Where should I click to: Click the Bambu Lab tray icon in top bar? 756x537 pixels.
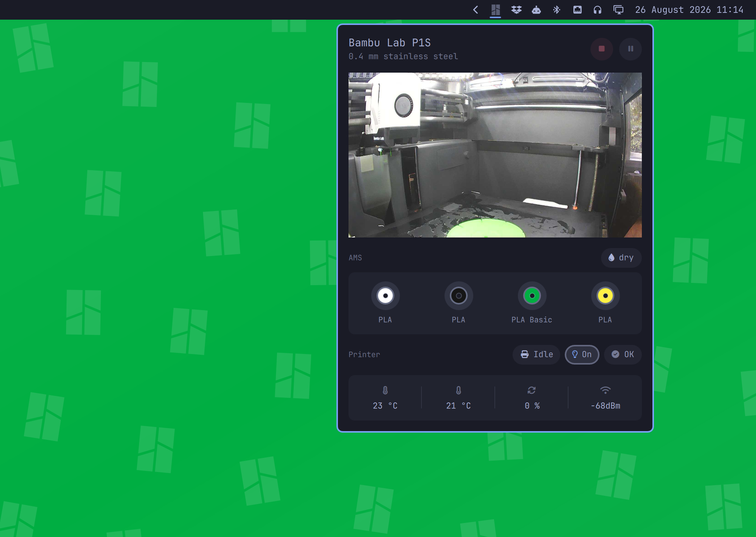click(496, 9)
